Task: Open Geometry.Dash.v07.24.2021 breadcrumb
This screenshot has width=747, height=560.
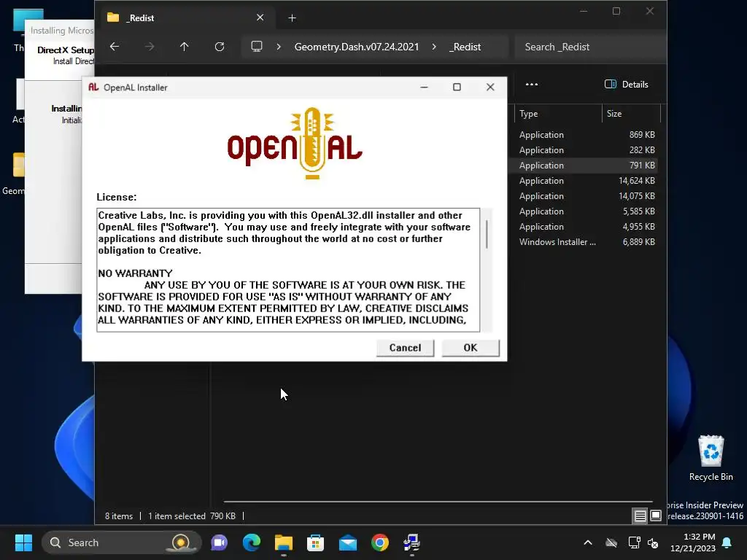Action: pyautogui.click(x=356, y=47)
